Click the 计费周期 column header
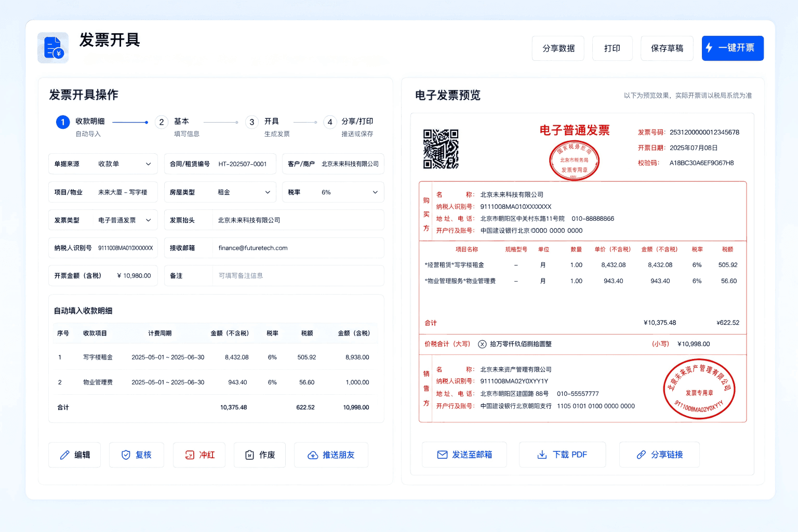This screenshot has height=532, width=798. (159, 334)
